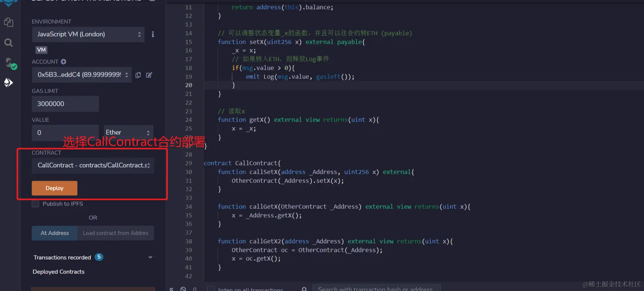The width and height of the screenshot is (644, 291).
Task: Add a new account with plus icon
Action: 64,62
